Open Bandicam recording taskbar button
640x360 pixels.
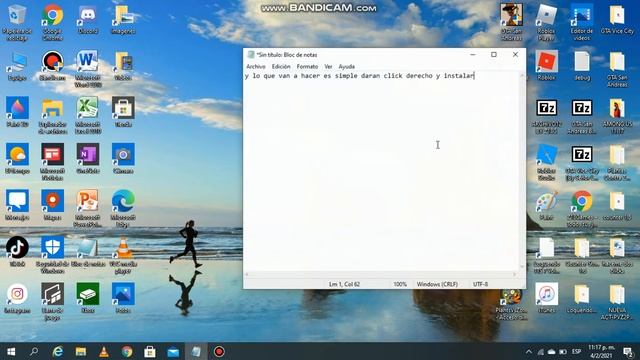tap(219, 351)
